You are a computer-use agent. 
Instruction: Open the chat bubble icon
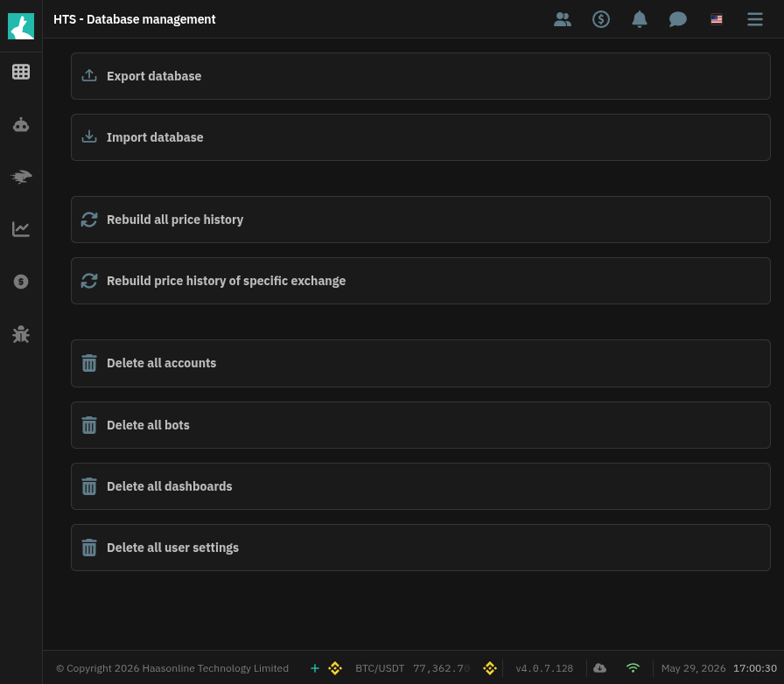tap(678, 19)
